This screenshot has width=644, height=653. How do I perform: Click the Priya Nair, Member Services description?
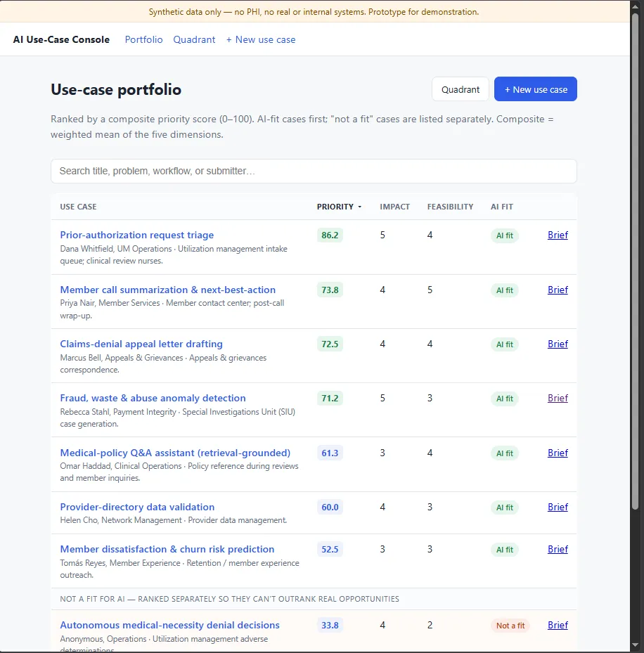(x=172, y=309)
